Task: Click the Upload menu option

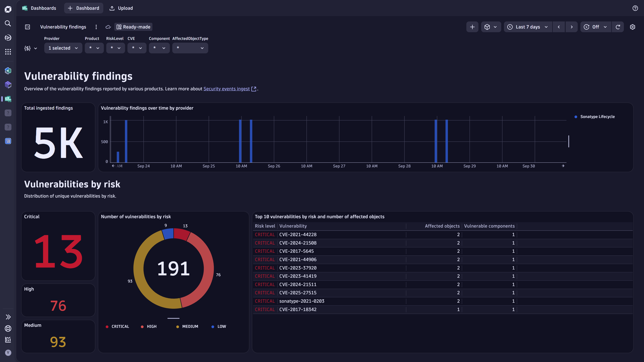Action: (x=121, y=8)
